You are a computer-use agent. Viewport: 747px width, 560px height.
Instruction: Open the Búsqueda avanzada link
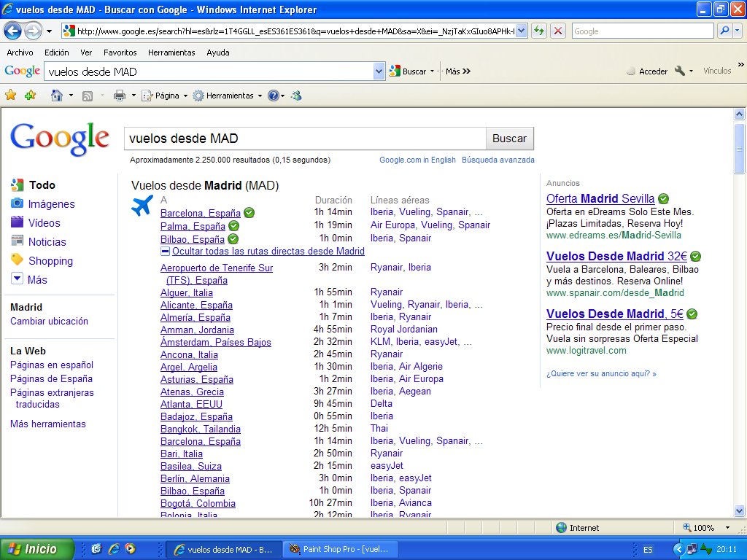tap(498, 160)
